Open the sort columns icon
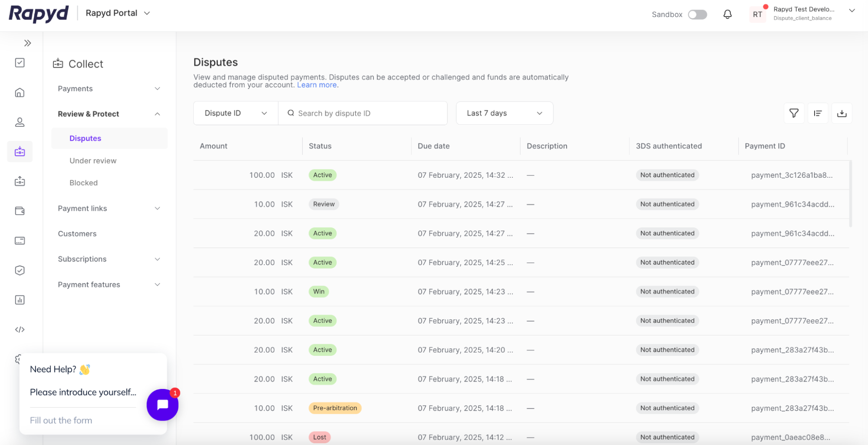 click(818, 113)
